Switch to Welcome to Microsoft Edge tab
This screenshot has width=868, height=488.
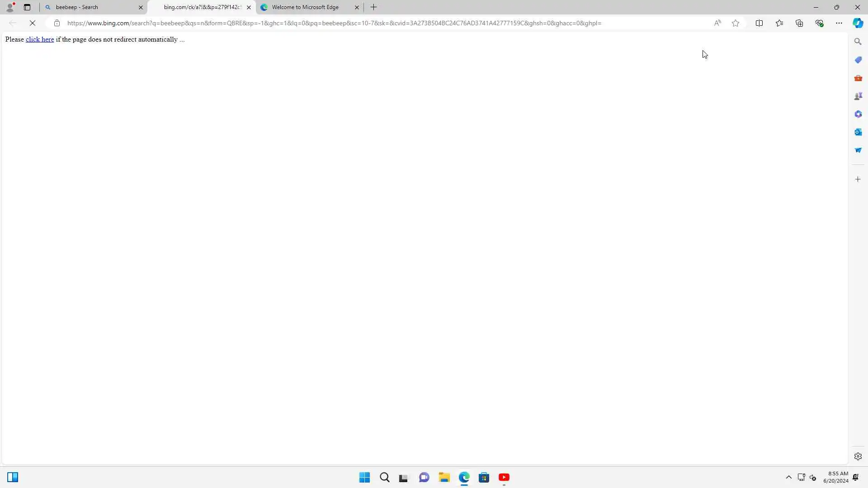(x=305, y=7)
